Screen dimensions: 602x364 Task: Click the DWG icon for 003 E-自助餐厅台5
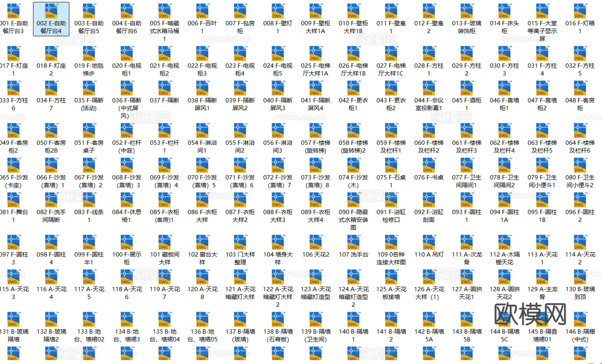point(89,11)
